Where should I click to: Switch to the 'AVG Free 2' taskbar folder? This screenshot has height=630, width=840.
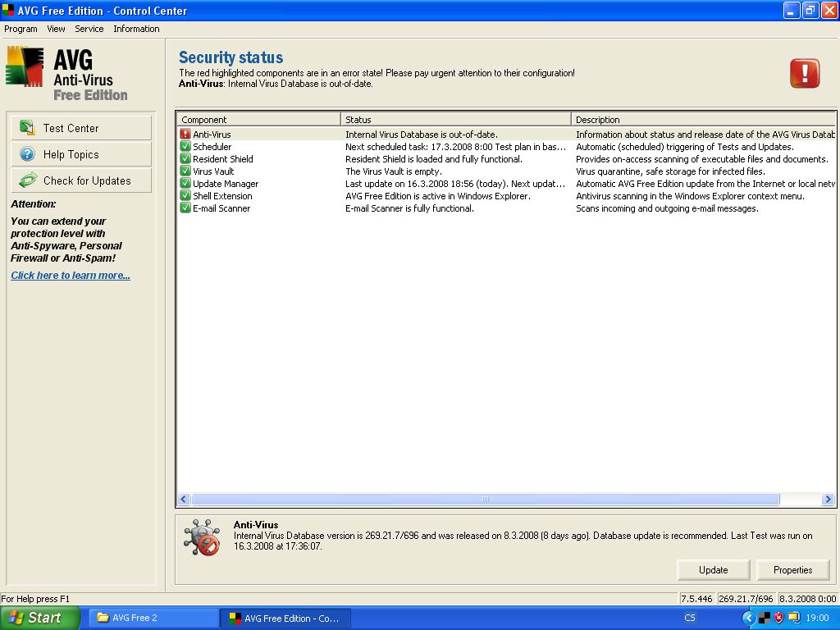[153, 618]
